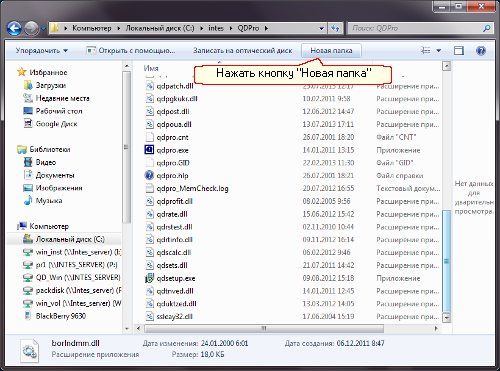
Task: Click Записать на оптический диск
Action: click(243, 51)
